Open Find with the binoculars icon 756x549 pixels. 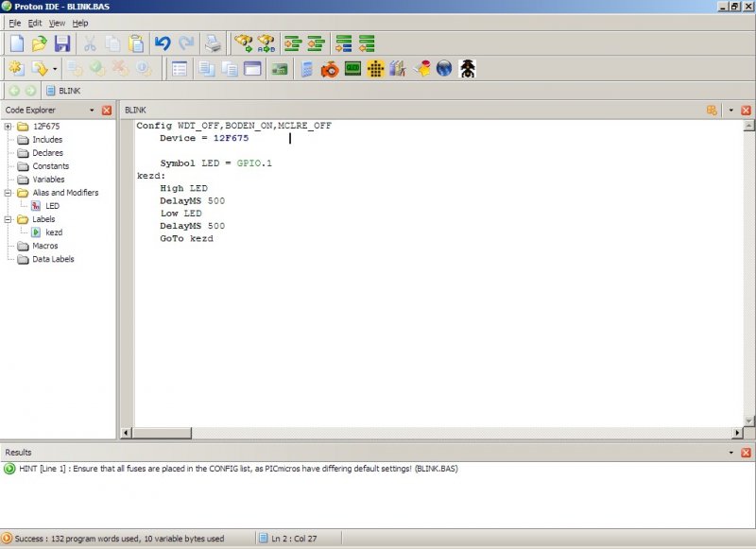point(243,43)
